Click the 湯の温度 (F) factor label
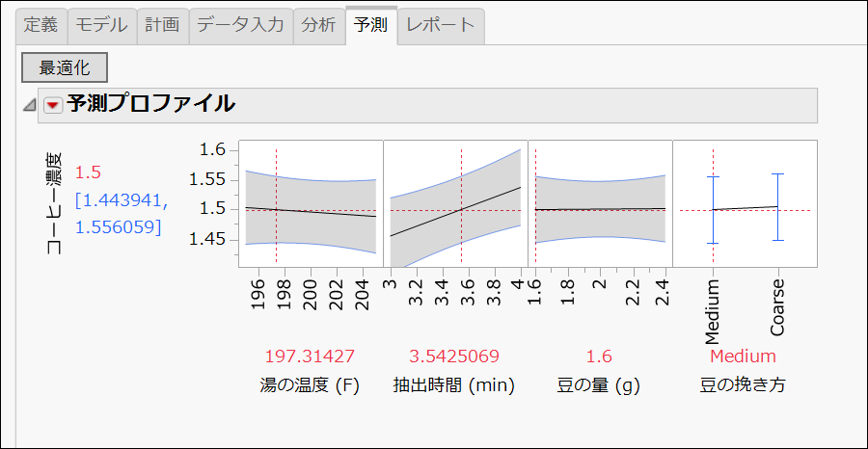Viewport: 868px width, 449px height. (310, 385)
